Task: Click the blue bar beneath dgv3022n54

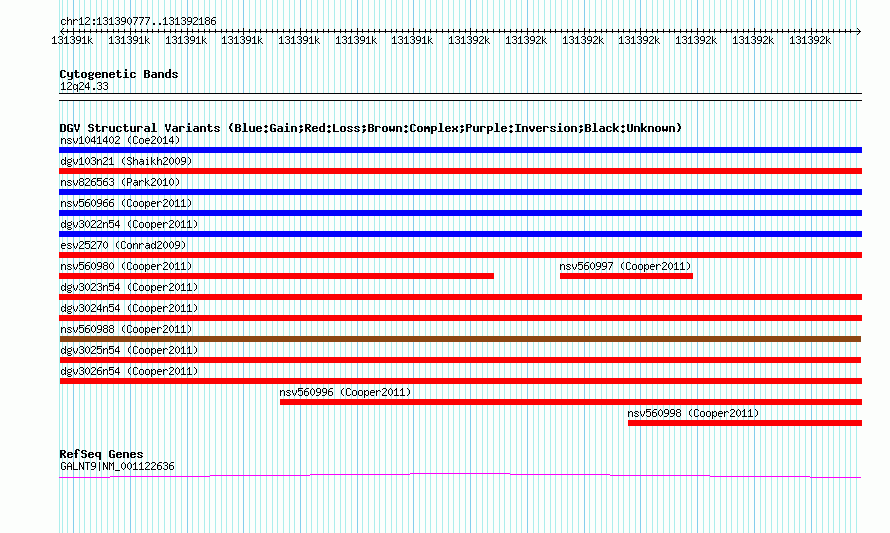Action: (x=460, y=234)
